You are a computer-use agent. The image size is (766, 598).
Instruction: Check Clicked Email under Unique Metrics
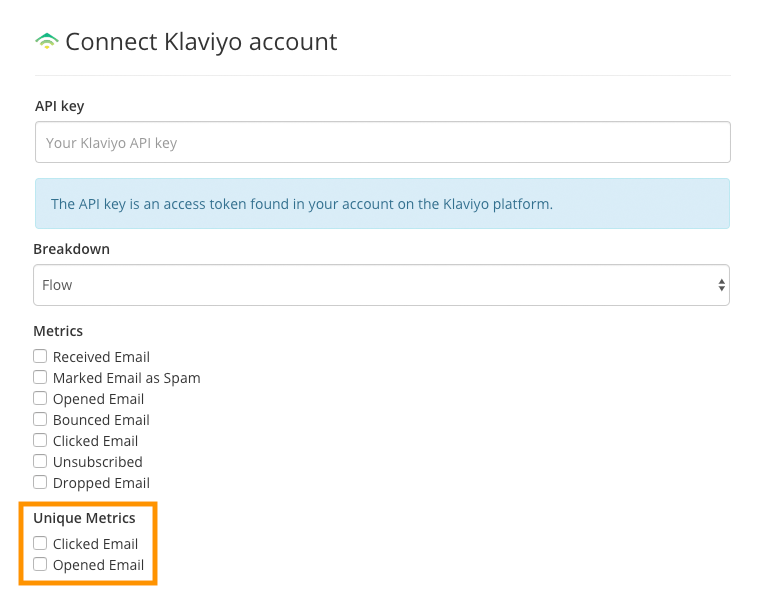40,543
